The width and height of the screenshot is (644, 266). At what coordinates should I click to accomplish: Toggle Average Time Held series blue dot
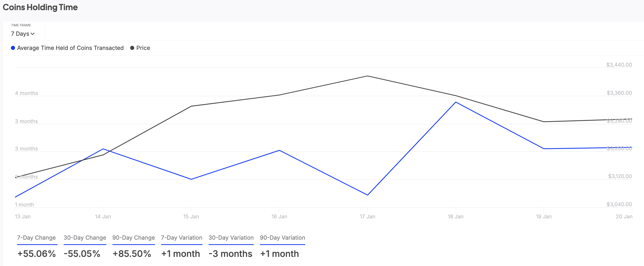coord(13,48)
